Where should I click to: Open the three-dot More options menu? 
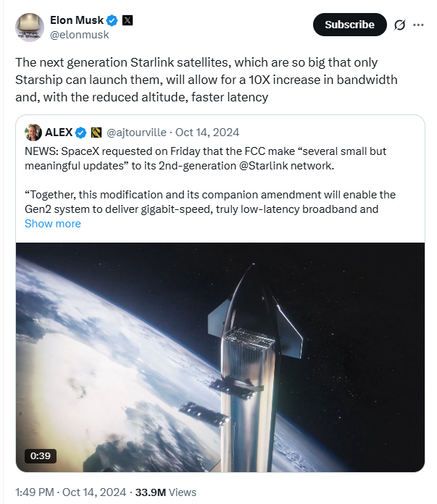[x=418, y=25]
